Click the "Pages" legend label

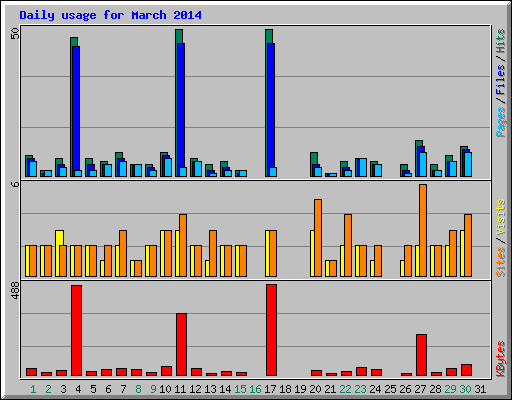500,122
